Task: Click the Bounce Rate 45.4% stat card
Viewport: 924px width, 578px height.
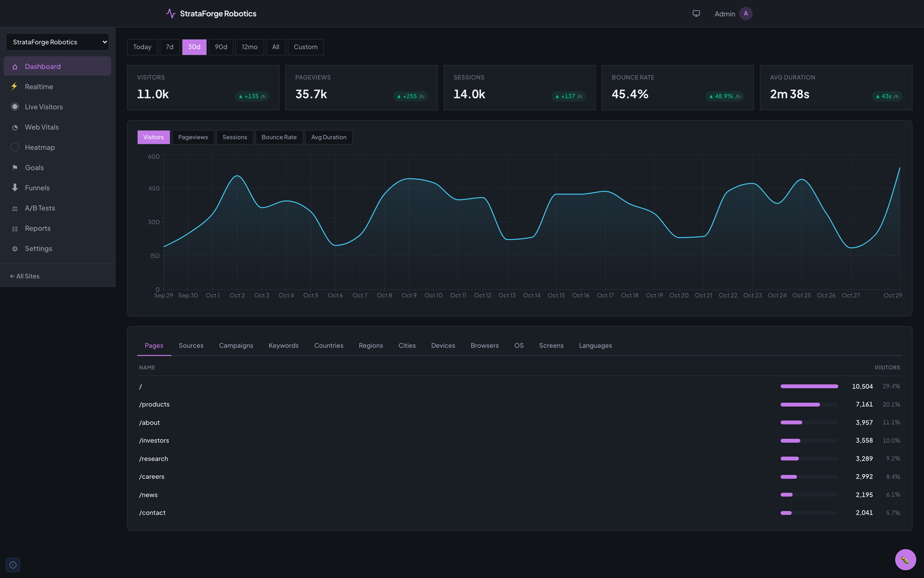Action: [678, 88]
